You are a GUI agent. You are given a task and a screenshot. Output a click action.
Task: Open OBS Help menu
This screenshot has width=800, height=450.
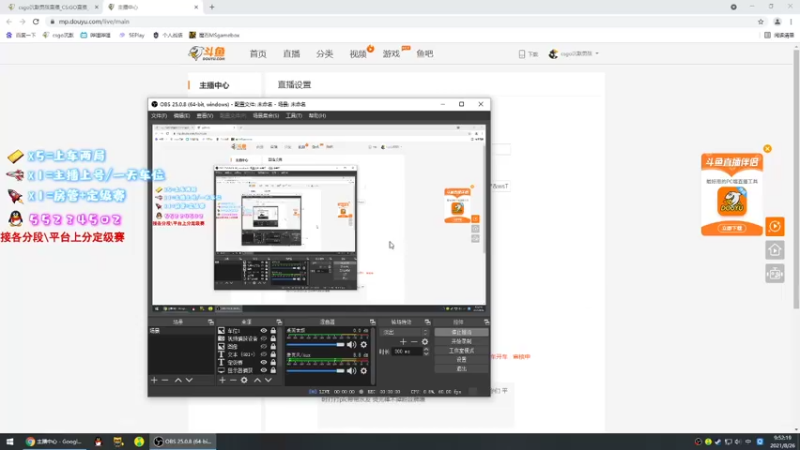pyautogui.click(x=317, y=116)
